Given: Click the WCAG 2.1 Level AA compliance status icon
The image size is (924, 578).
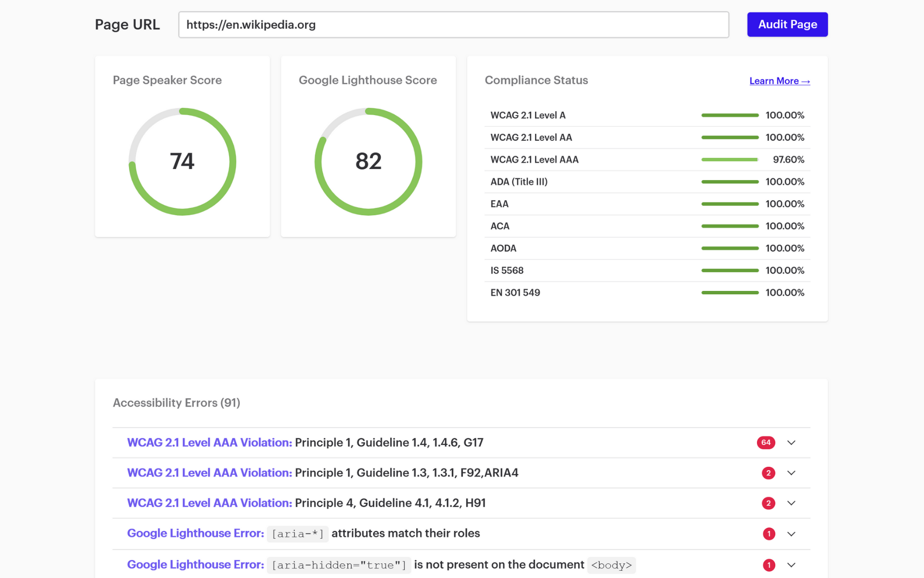Looking at the screenshot, I should 729,137.
